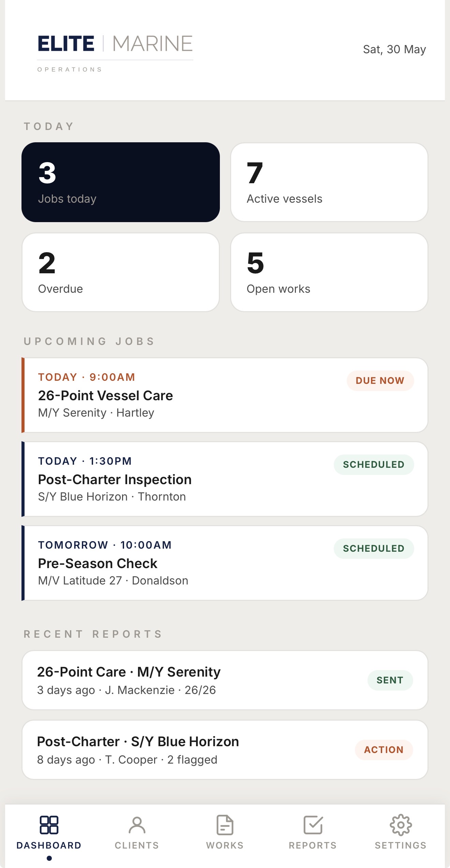
Task: Switch to the REPORTS tab label
Action: coord(313,845)
